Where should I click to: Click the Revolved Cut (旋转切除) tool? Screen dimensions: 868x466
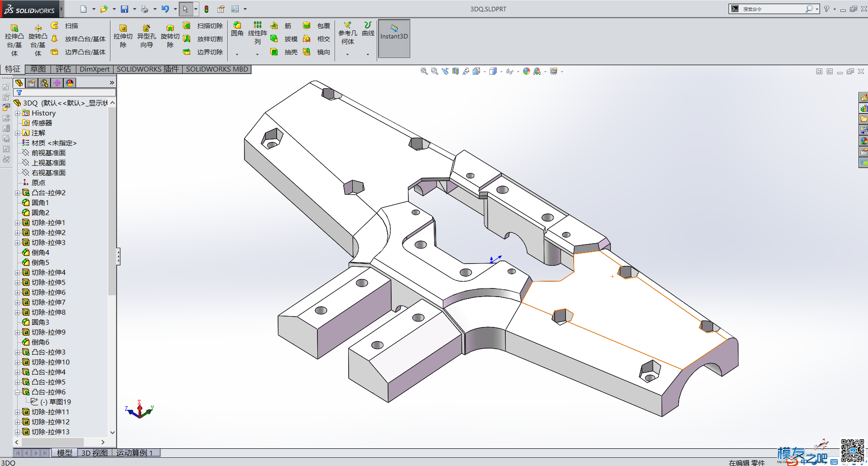[170, 36]
